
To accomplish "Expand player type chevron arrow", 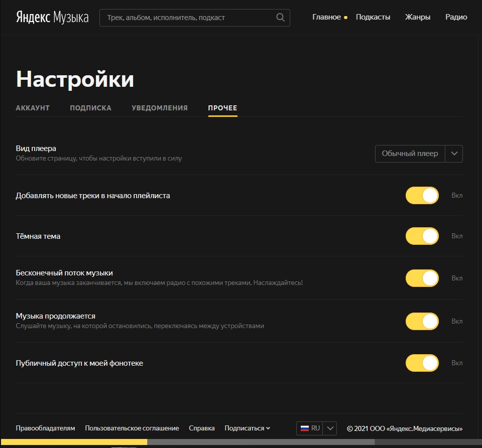I will 454,154.
